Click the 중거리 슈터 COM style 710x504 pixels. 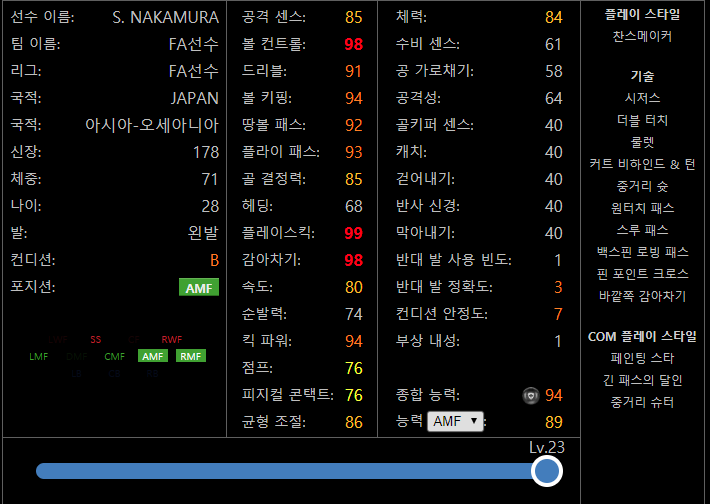point(642,402)
